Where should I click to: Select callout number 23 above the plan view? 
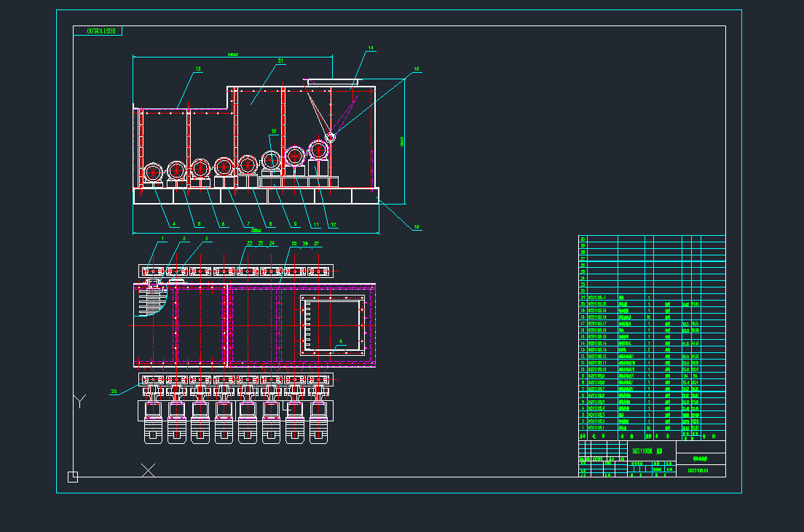point(261,244)
